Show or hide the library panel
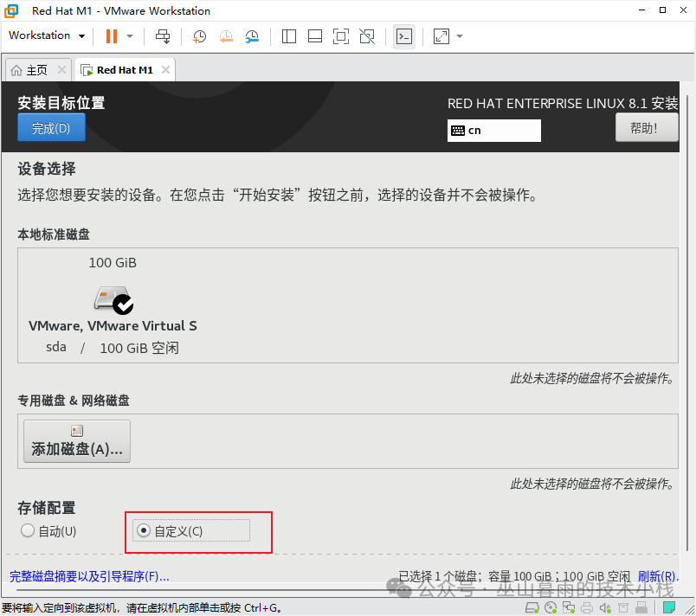Viewport: 696px width, 616px height. [288, 35]
